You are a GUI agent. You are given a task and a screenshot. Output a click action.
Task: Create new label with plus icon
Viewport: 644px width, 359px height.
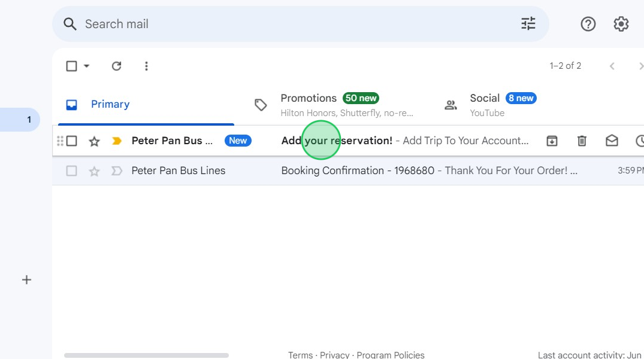(26, 279)
